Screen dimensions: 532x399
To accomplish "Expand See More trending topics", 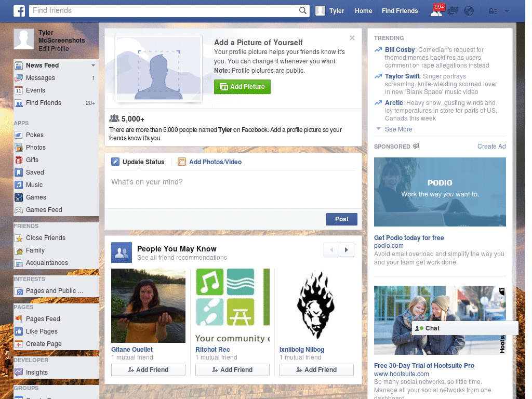I will coord(398,129).
